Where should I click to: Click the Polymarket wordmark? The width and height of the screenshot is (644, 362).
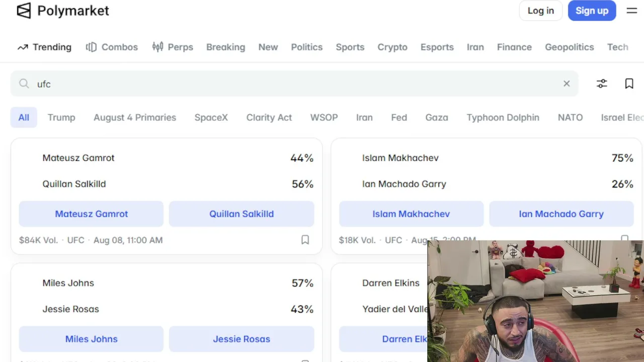pyautogui.click(x=73, y=11)
